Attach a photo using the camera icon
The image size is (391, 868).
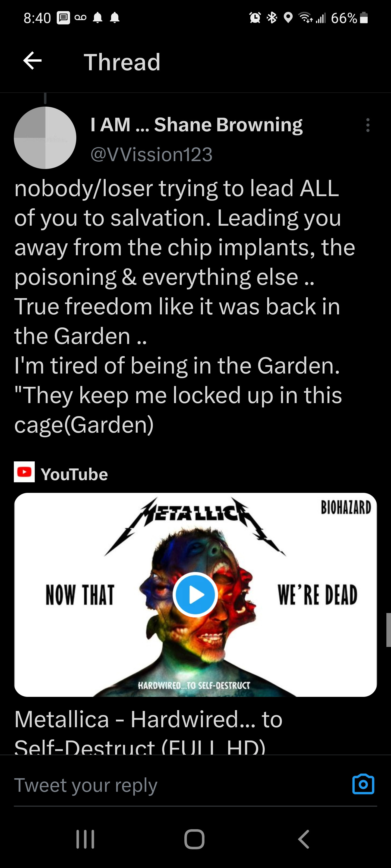[x=363, y=784]
